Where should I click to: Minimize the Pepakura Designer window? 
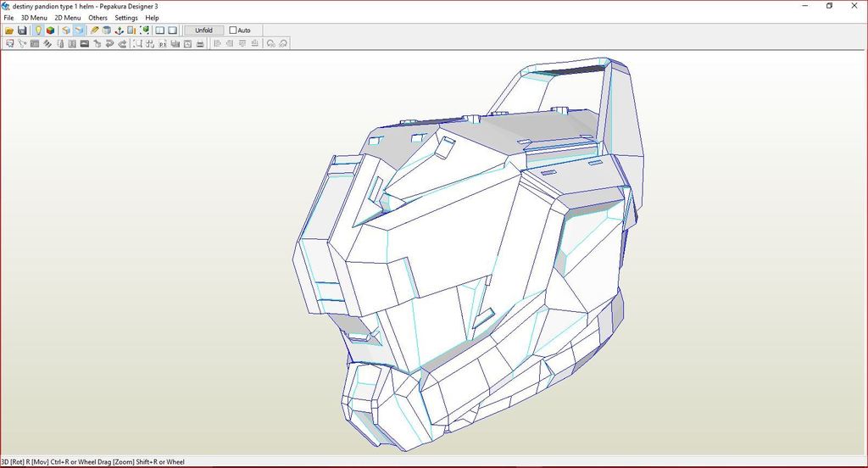[x=805, y=6]
